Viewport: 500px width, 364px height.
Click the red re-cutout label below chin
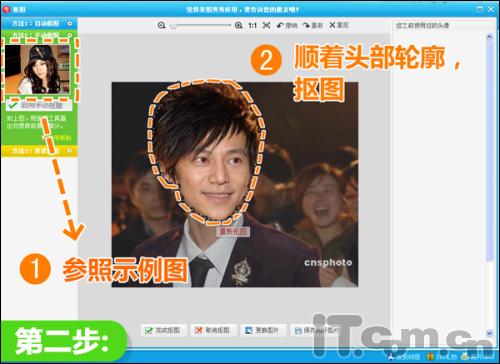(233, 231)
